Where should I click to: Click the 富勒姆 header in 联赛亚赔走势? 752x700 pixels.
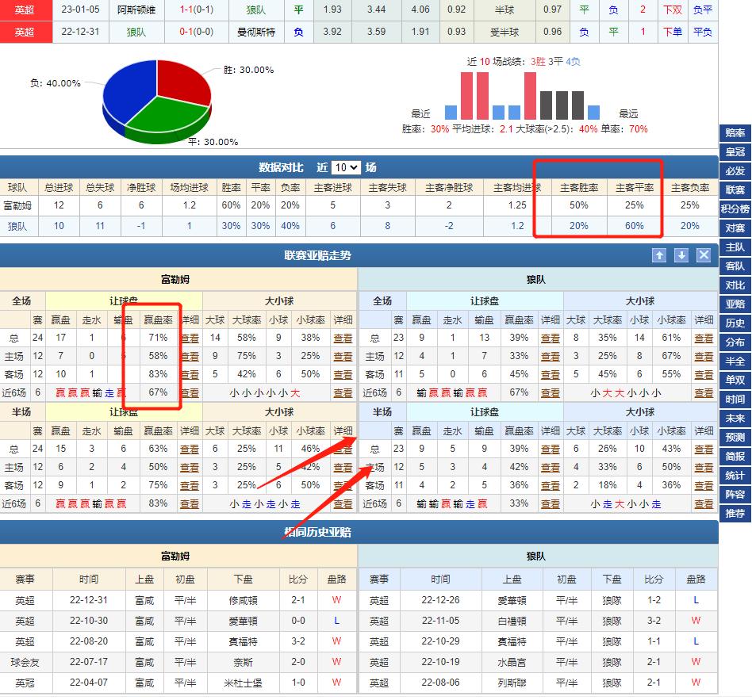click(x=175, y=280)
